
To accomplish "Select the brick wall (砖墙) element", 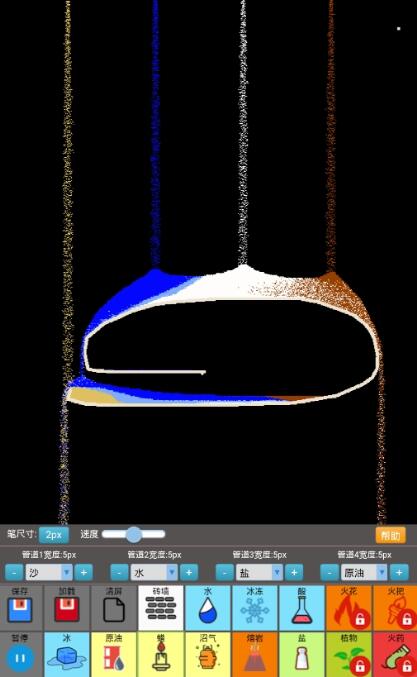I will pyautogui.click(x=161, y=607).
